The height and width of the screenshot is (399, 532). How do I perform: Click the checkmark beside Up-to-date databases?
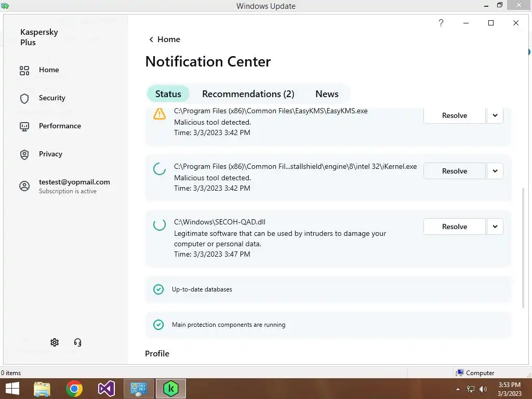click(158, 289)
